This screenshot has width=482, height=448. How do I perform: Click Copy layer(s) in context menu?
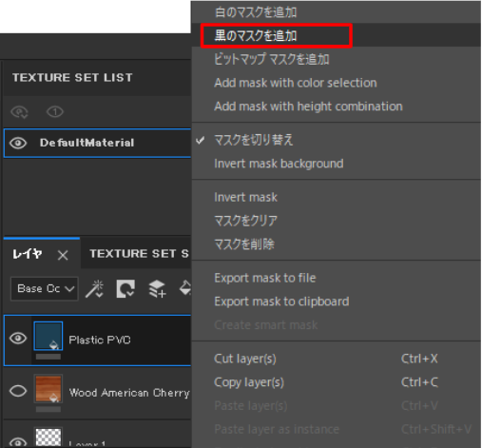pos(337,382)
